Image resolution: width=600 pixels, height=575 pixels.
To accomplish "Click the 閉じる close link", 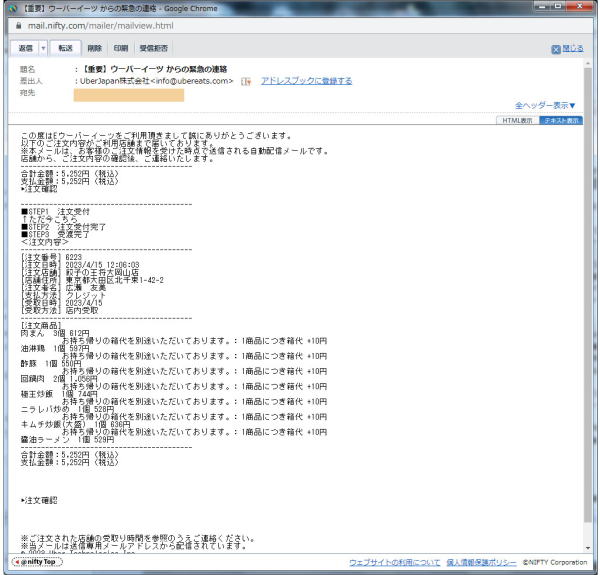I will 573,48.
